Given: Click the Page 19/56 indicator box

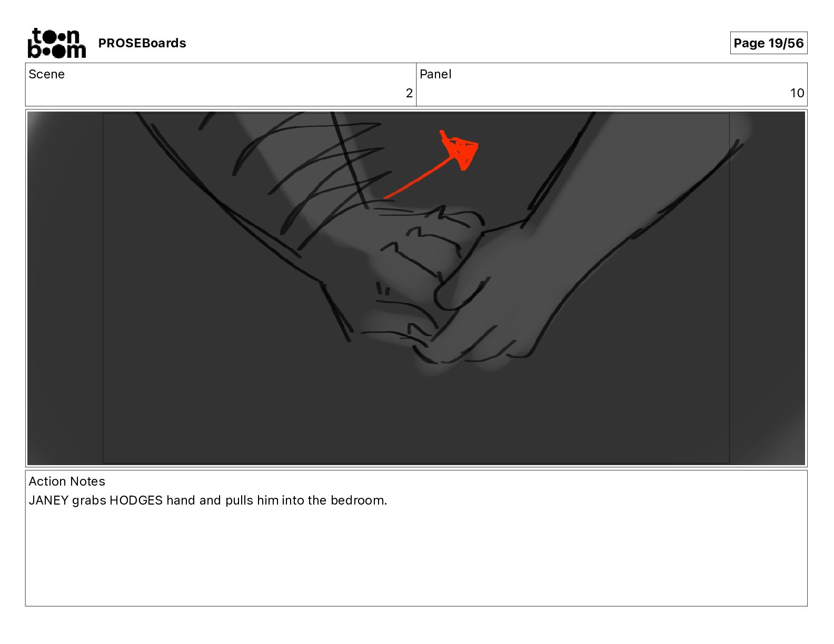Looking at the screenshot, I should point(768,43).
